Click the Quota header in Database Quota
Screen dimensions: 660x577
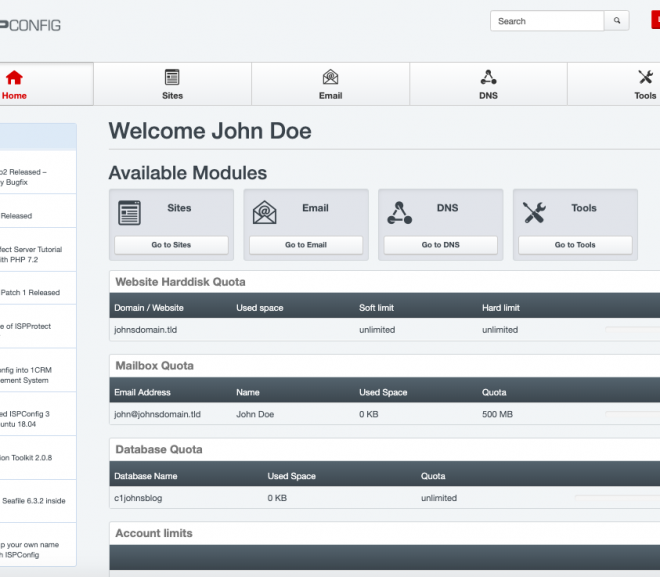tap(433, 476)
